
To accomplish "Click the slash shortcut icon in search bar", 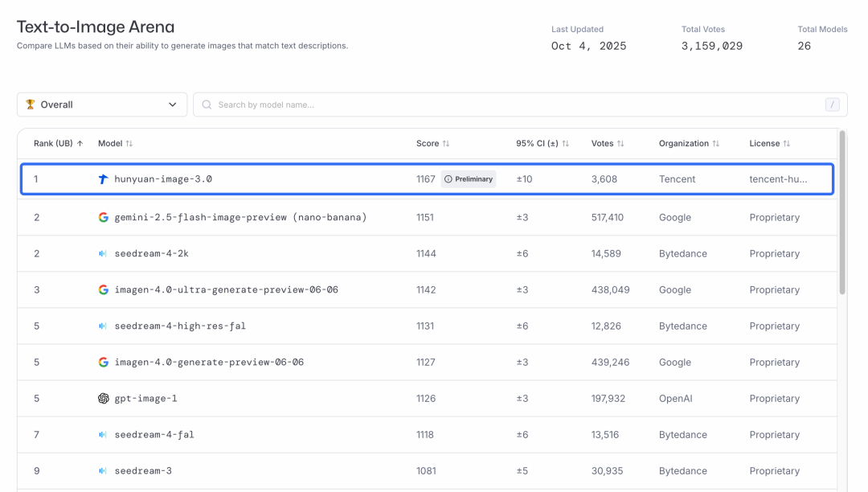I will pyautogui.click(x=832, y=105).
